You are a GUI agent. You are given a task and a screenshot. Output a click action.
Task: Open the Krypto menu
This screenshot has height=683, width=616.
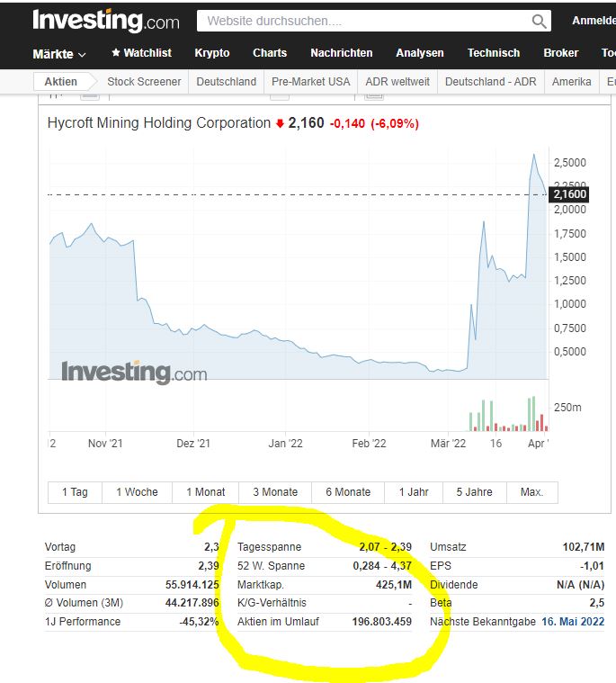212,53
